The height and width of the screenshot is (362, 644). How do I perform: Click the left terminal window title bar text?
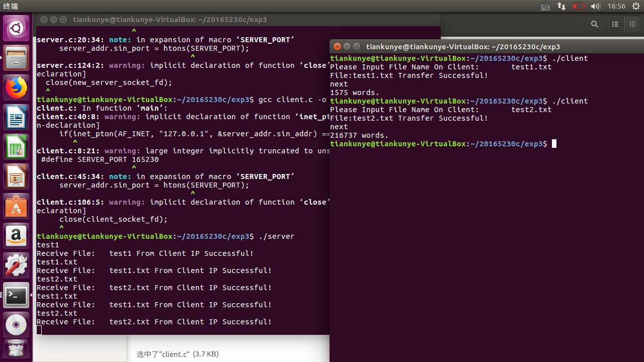pos(170,20)
